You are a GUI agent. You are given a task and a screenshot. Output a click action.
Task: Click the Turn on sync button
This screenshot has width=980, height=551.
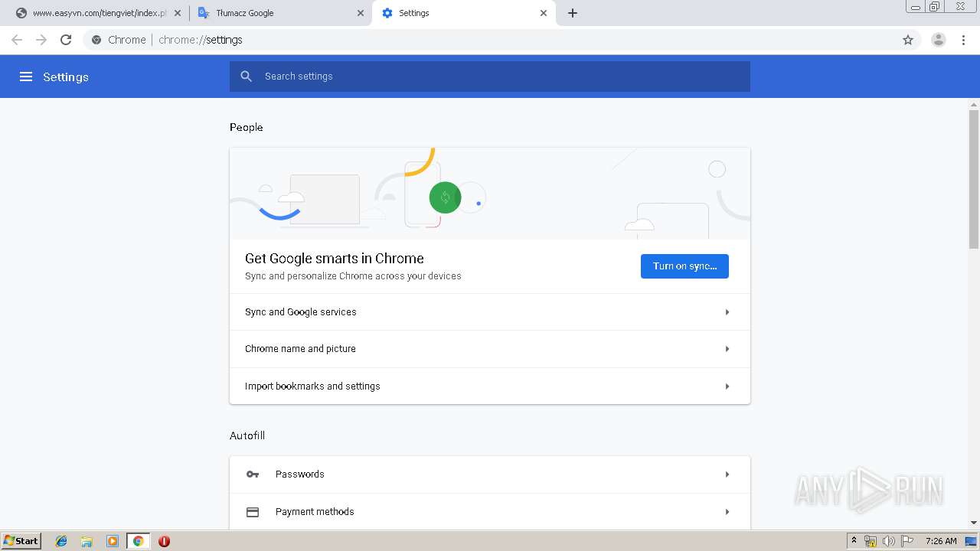684,266
